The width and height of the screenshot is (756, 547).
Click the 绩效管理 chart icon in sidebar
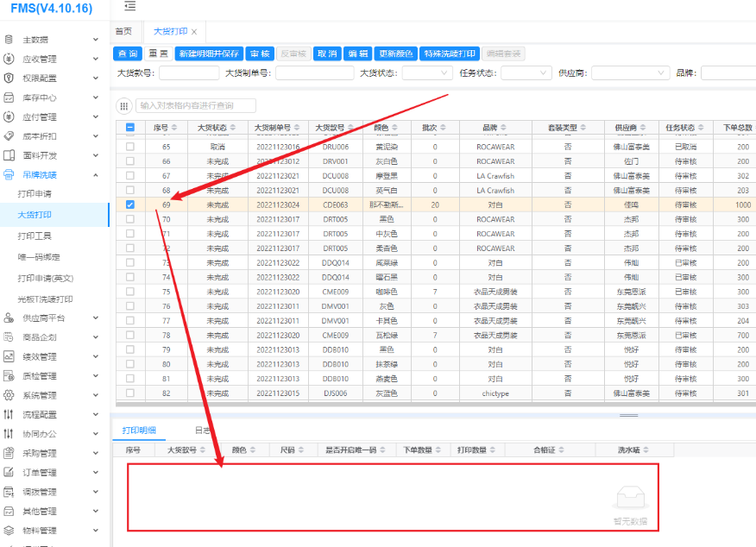click(9, 356)
